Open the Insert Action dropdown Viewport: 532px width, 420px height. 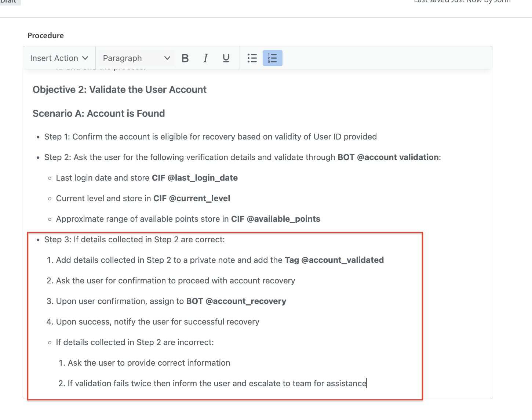[59, 58]
